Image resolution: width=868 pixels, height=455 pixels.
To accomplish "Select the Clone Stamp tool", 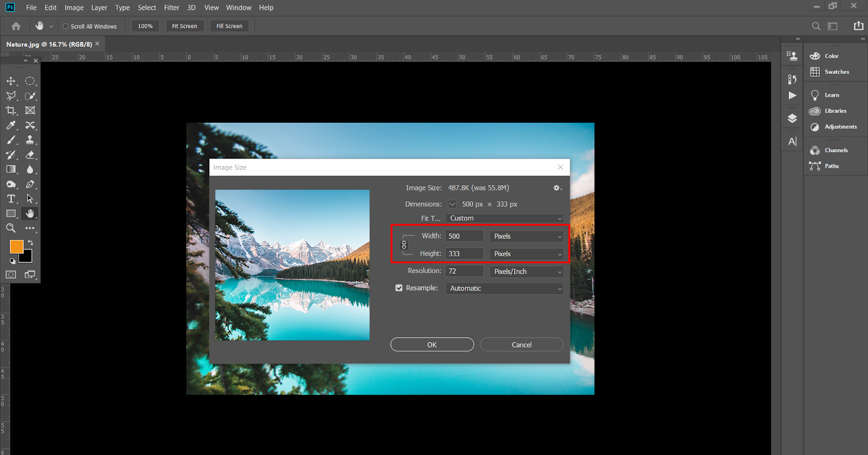I will pos(30,140).
